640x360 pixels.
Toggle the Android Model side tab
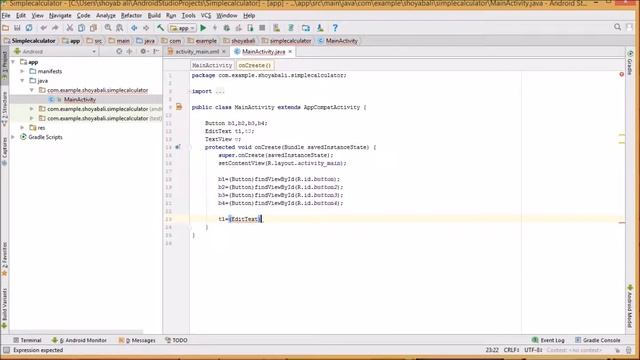(x=630, y=306)
